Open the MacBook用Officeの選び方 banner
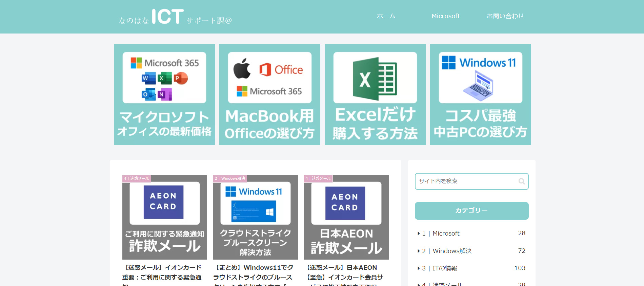 (270, 94)
